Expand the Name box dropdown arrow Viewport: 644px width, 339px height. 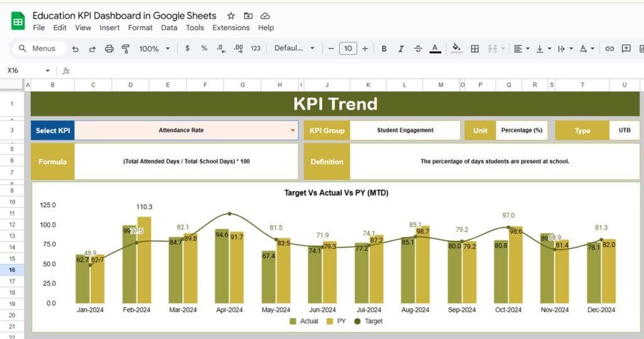48,70
